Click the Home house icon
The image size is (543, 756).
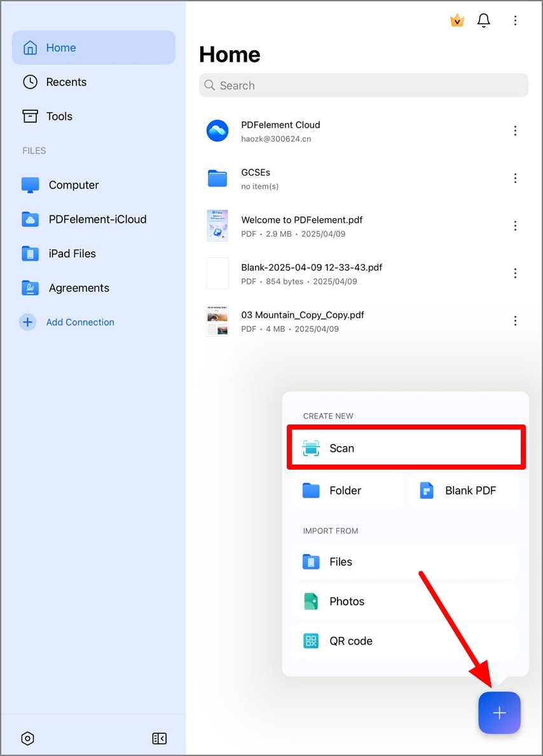tap(31, 48)
